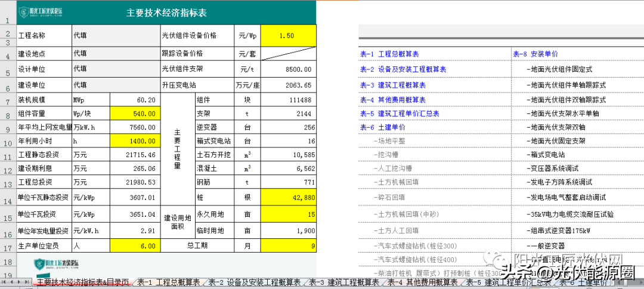Open the -地面光伏支架水平单轴 link

click(562, 113)
